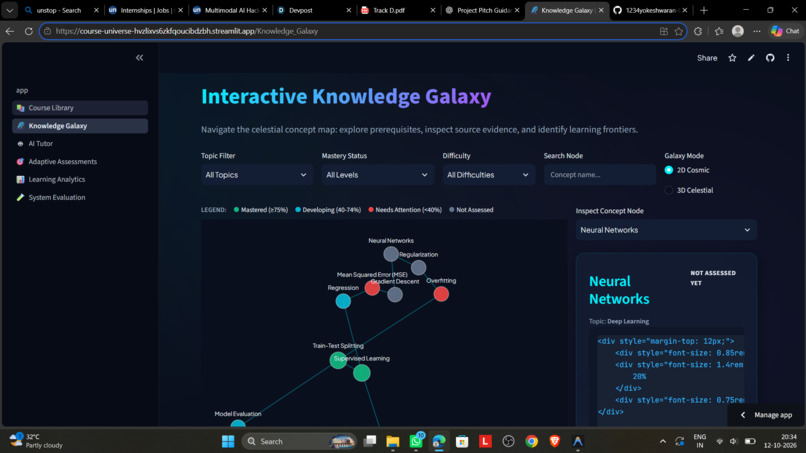Image resolution: width=806 pixels, height=453 pixels.
Task: Open browser Settings and more menu
Action: (757, 31)
